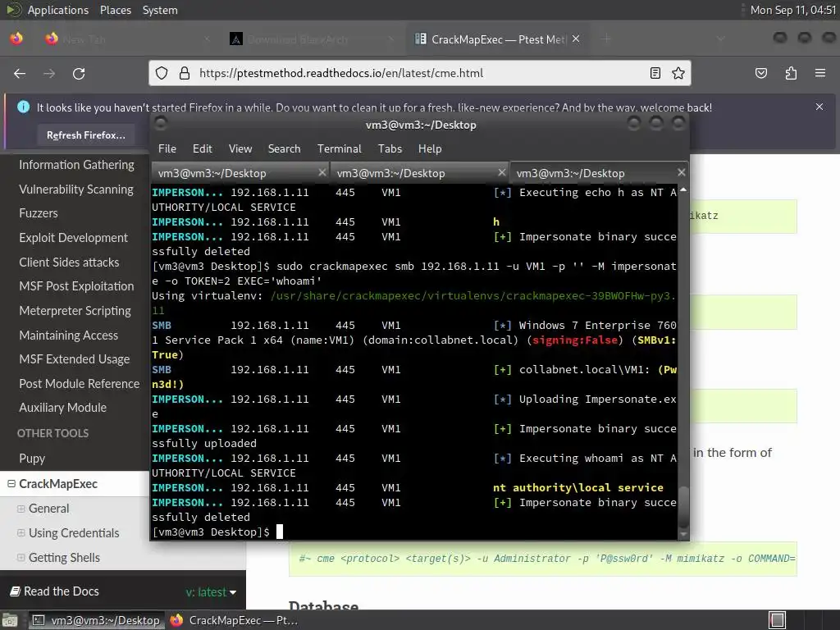840x630 pixels.
Task: Switch to terminal window in taskbar
Action: click(x=95, y=620)
